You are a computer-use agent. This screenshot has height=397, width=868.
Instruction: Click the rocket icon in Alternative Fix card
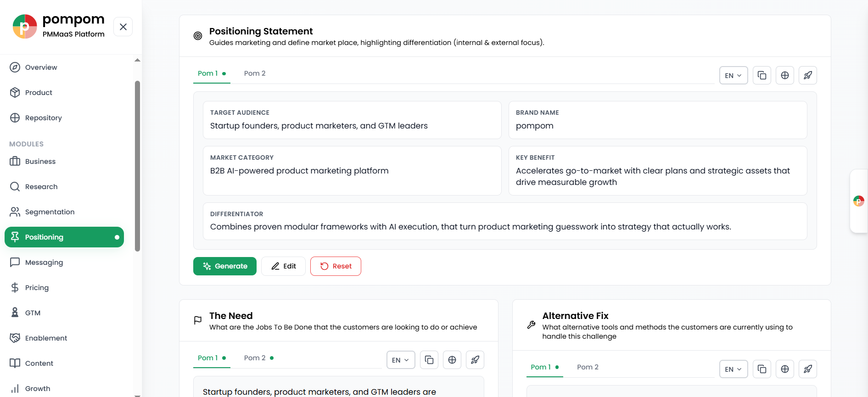tap(808, 369)
